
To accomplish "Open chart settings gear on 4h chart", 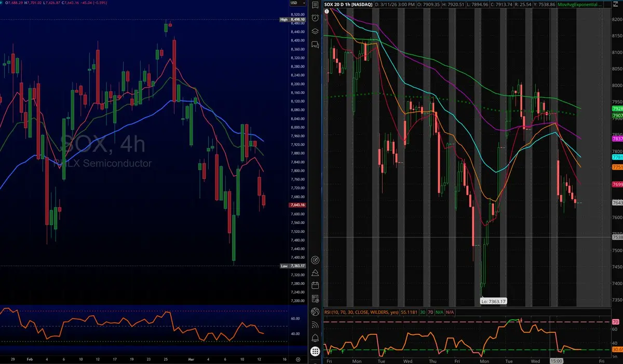I will pyautogui.click(x=297, y=359).
